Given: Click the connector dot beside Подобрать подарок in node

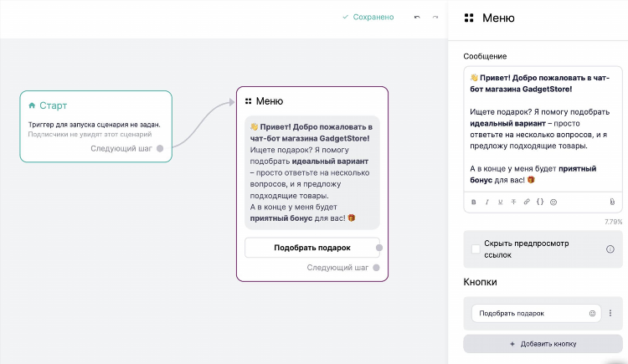Looking at the screenshot, I should coord(378,248).
